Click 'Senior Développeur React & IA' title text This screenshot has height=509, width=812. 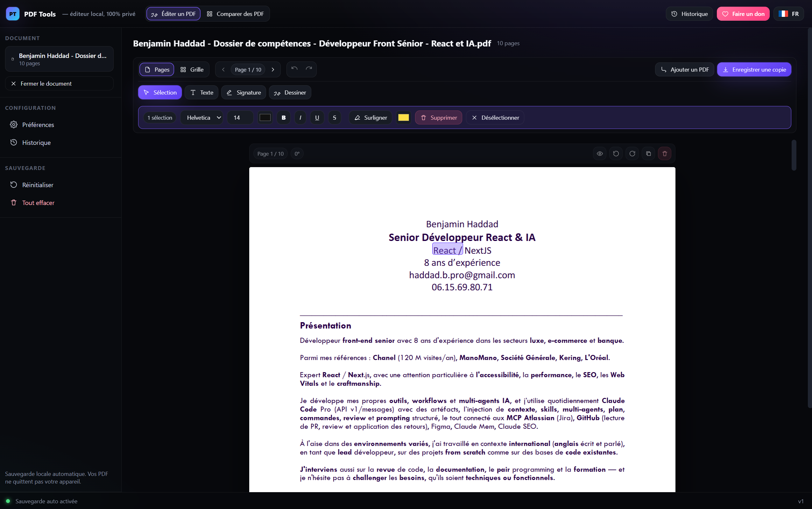[462, 238]
